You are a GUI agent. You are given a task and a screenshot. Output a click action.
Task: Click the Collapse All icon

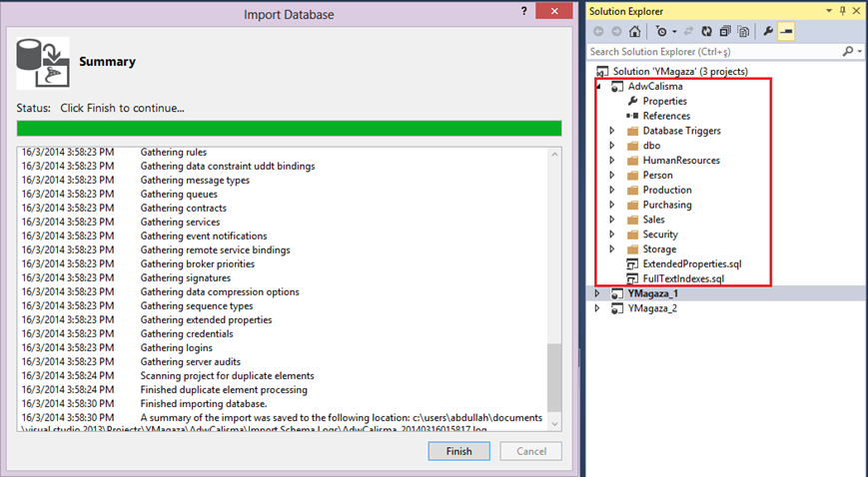click(x=725, y=32)
